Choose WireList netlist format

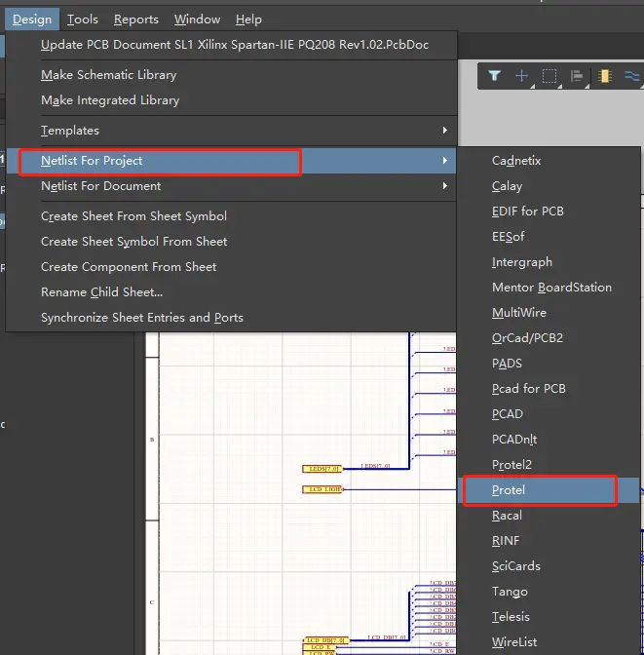click(549, 642)
